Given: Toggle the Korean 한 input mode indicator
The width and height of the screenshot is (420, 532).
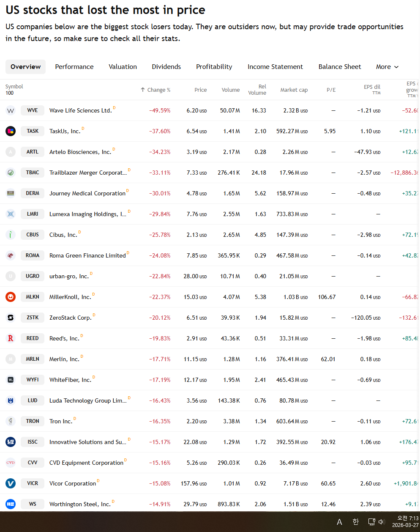Looking at the screenshot, I should 355,522.
